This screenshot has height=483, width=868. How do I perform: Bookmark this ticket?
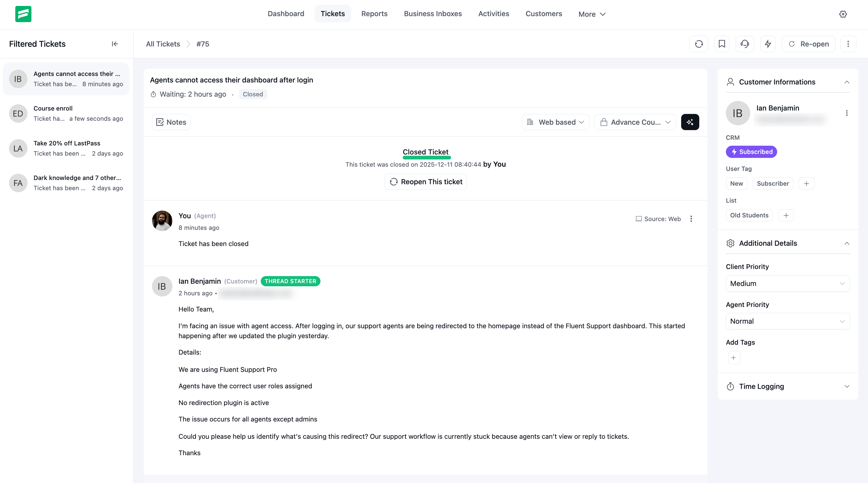click(x=722, y=44)
